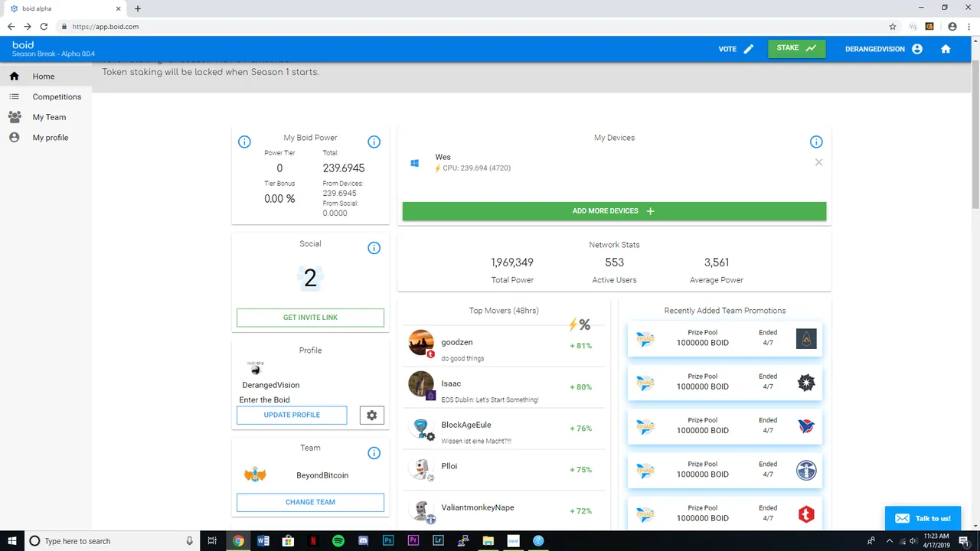Screen dimensions: 980x551
Task: Open Chrome three-dot menu
Action: (x=969, y=26)
